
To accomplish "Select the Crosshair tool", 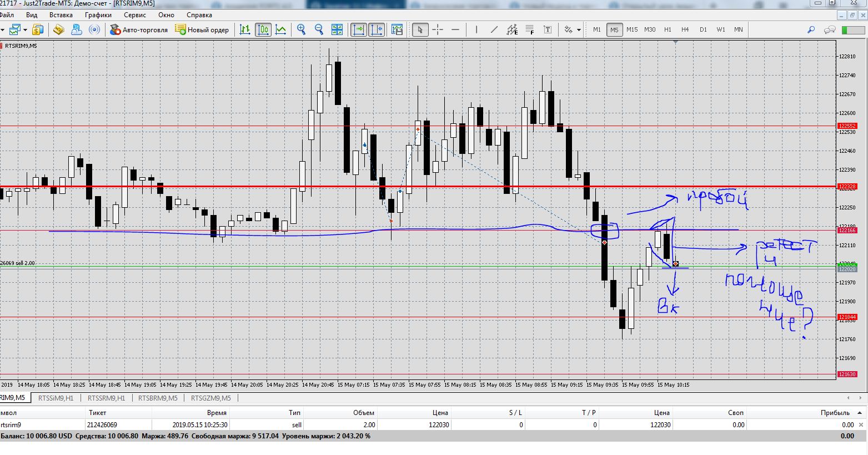I will coord(438,29).
